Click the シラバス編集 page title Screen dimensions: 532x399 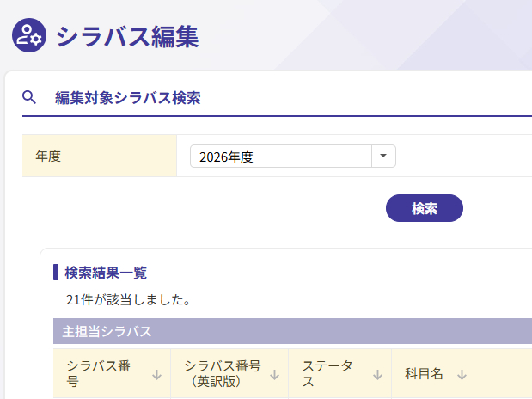point(127,36)
